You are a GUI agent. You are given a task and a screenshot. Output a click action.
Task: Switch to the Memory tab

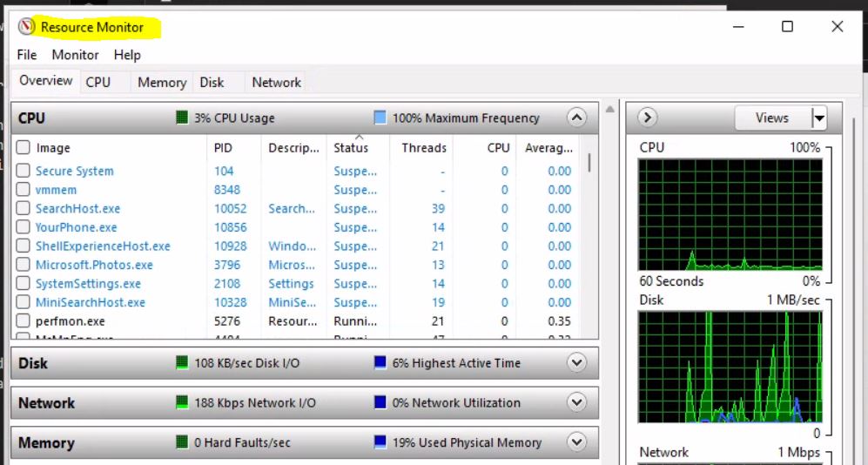162,82
